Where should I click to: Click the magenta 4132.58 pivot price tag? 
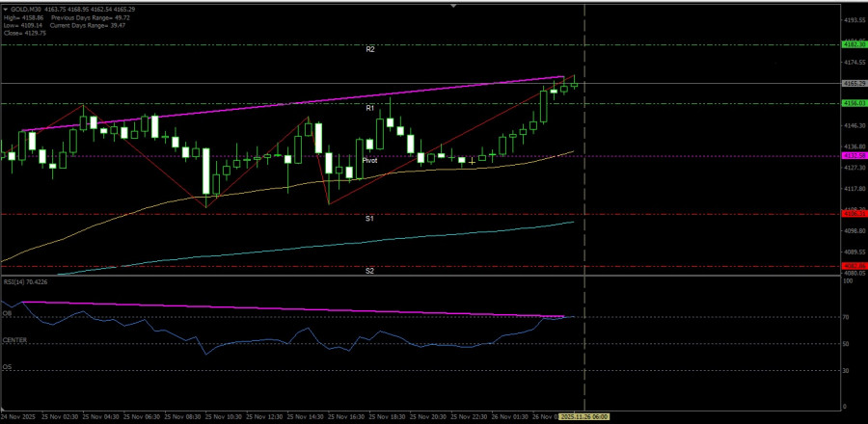pyautogui.click(x=854, y=156)
